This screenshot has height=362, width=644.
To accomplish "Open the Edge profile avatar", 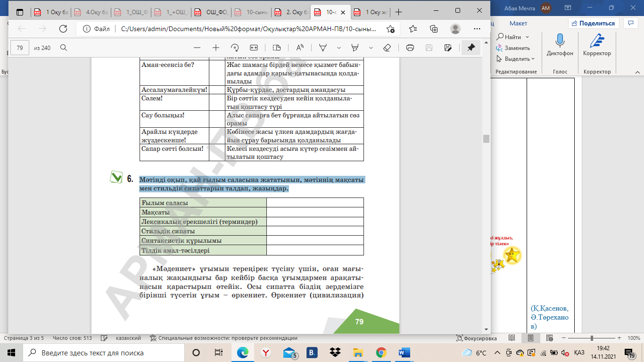I will 455,29.
